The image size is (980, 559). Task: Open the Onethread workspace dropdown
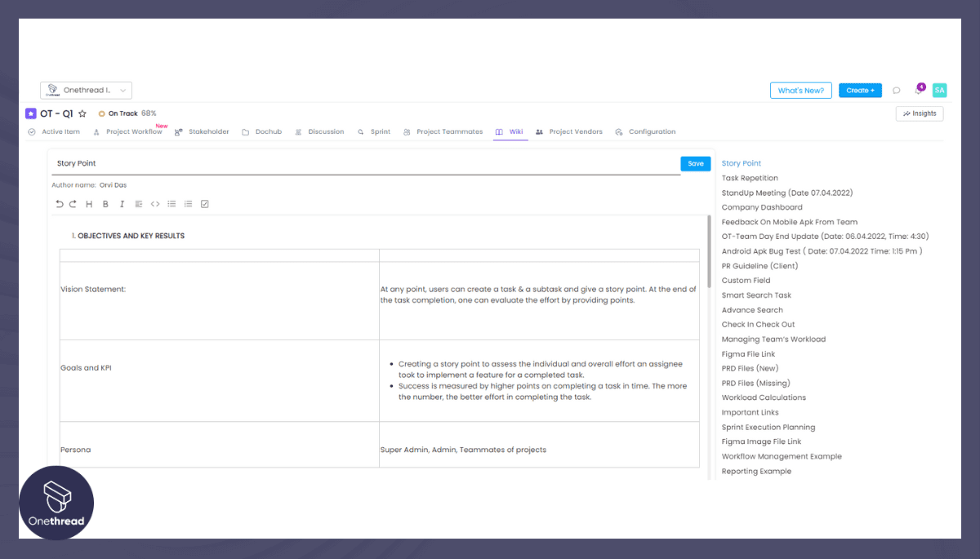tap(86, 90)
